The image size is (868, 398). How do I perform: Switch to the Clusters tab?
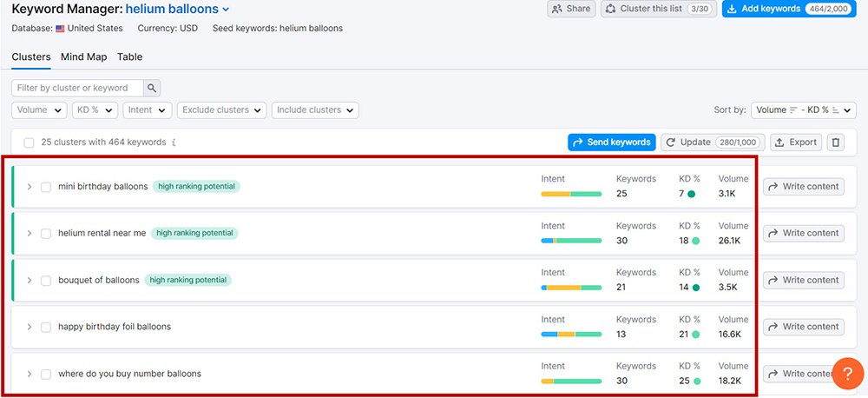pos(31,57)
